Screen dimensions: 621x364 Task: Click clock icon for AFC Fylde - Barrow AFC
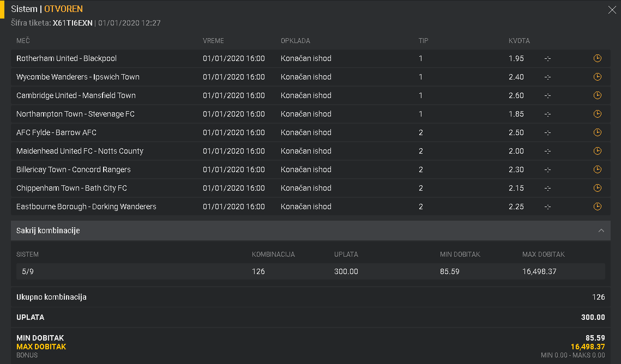[597, 132]
